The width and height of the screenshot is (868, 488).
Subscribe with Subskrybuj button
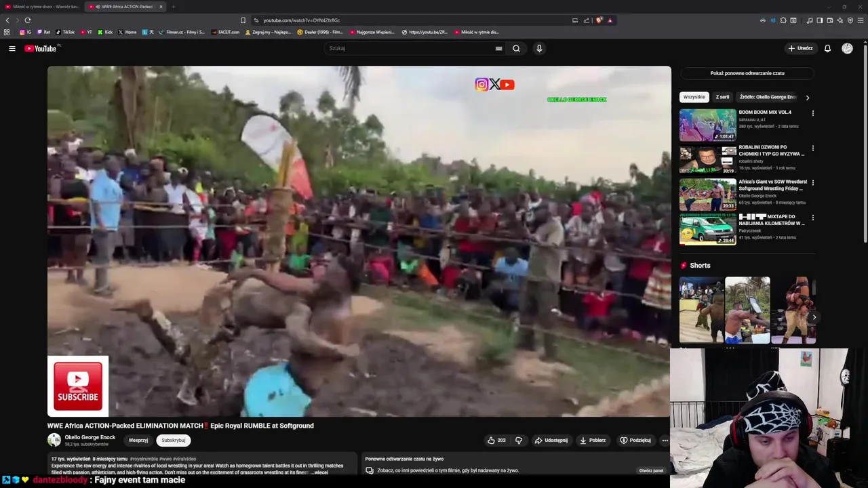pyautogui.click(x=173, y=440)
